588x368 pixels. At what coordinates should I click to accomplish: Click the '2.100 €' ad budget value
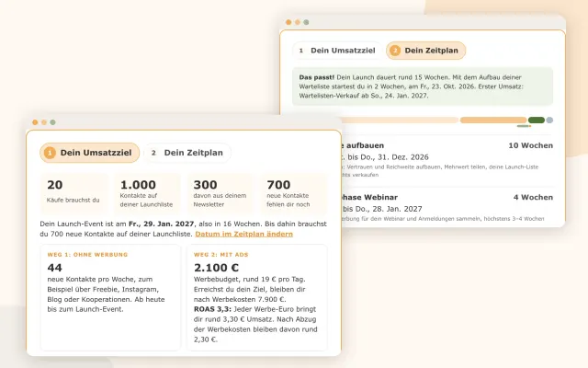[x=217, y=268]
